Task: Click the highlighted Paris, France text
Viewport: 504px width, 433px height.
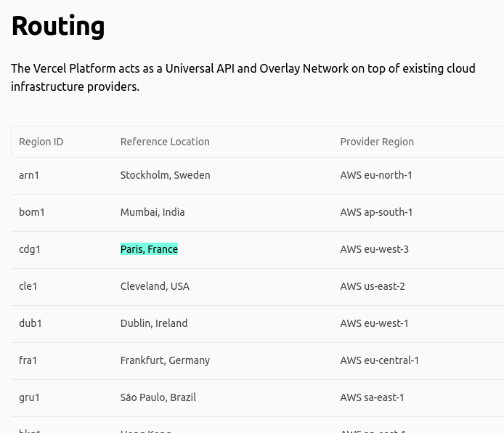Action: [149, 249]
